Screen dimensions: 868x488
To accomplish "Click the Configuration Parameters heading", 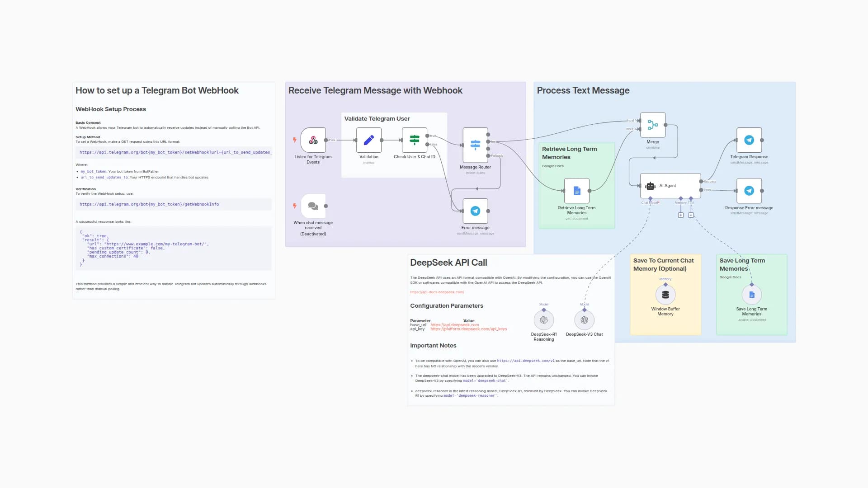I will pos(447,306).
